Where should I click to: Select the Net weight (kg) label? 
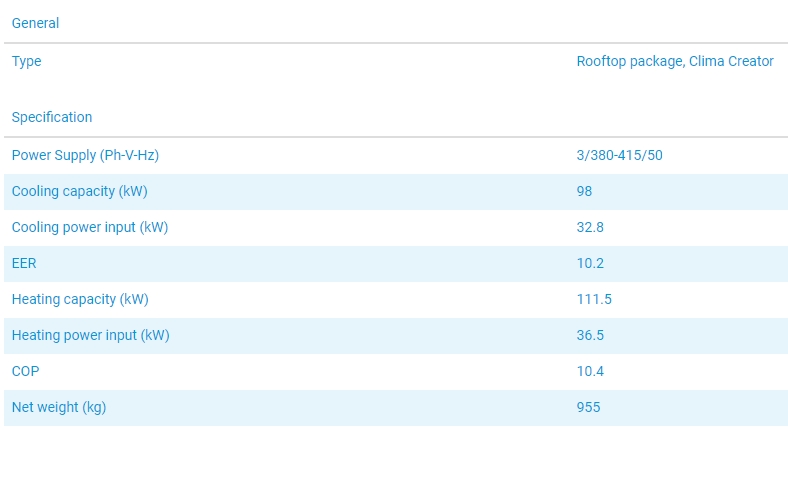(x=59, y=407)
